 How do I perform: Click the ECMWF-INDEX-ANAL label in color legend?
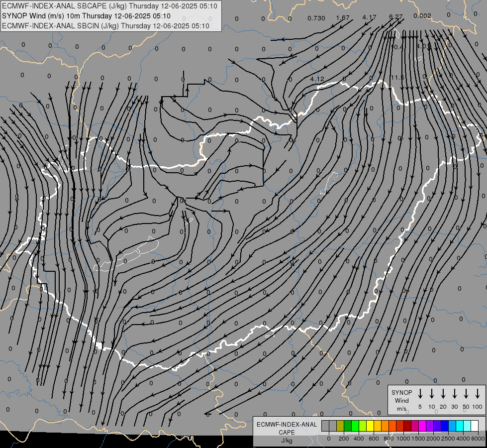[287, 425]
